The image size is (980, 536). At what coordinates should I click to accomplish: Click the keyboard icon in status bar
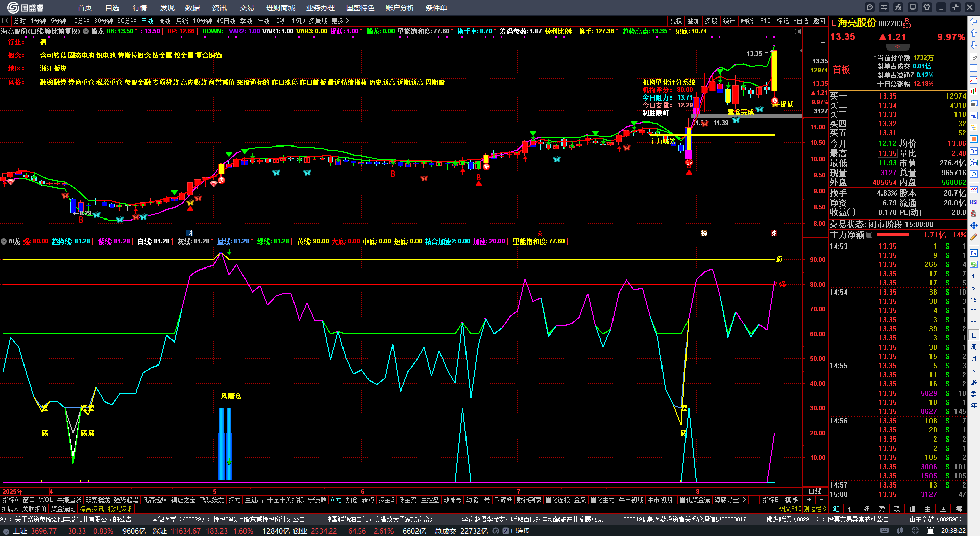point(885,531)
